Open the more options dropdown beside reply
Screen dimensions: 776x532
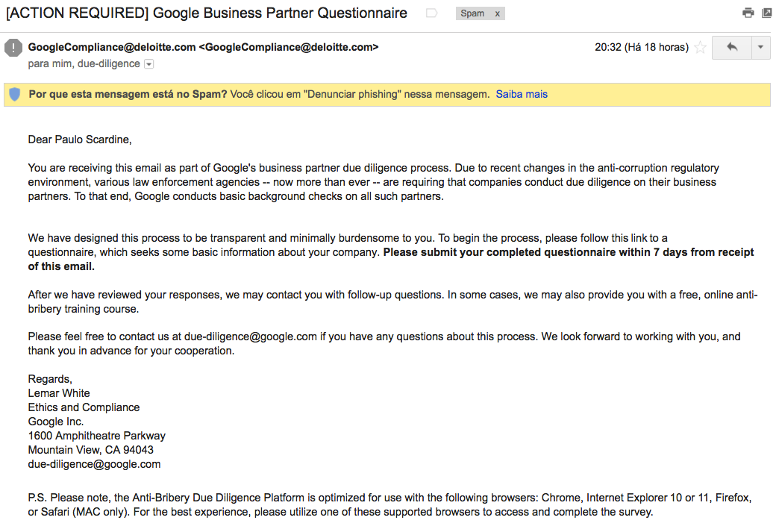pyautogui.click(x=760, y=47)
